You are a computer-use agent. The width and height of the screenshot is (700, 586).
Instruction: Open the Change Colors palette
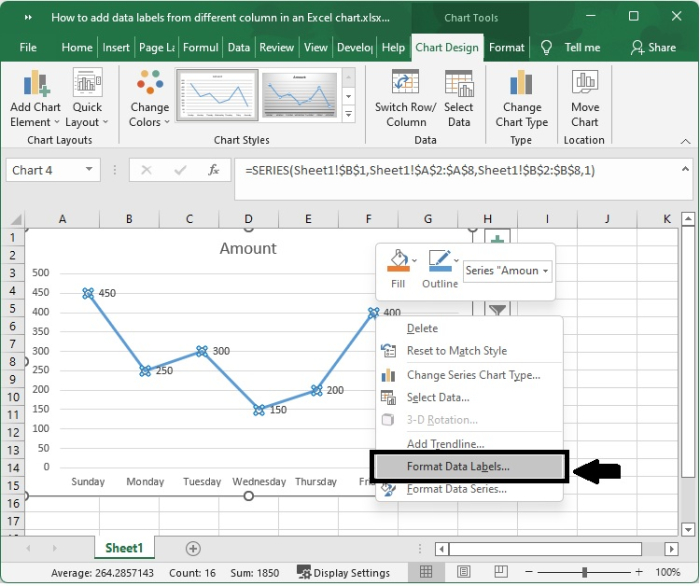pos(149,99)
